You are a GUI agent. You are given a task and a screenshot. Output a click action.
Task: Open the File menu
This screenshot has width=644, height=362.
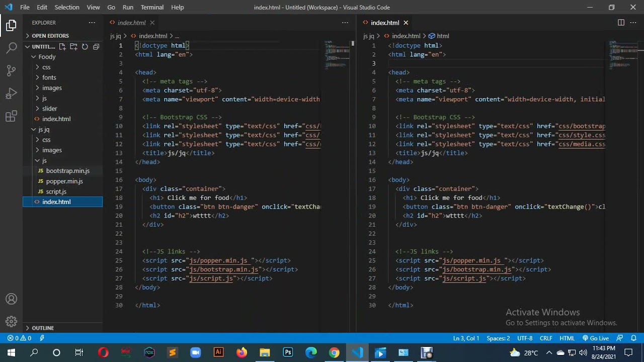pyautogui.click(x=25, y=7)
